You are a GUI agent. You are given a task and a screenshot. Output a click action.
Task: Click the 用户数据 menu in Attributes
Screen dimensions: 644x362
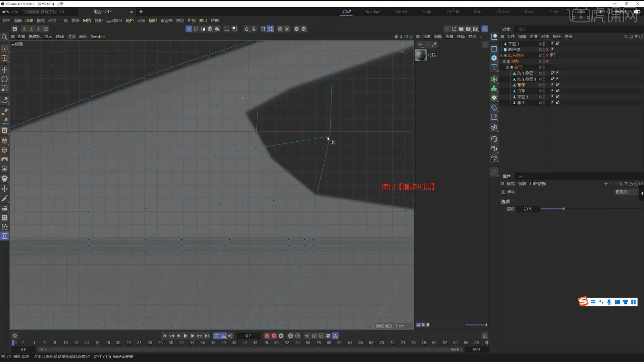point(538,184)
